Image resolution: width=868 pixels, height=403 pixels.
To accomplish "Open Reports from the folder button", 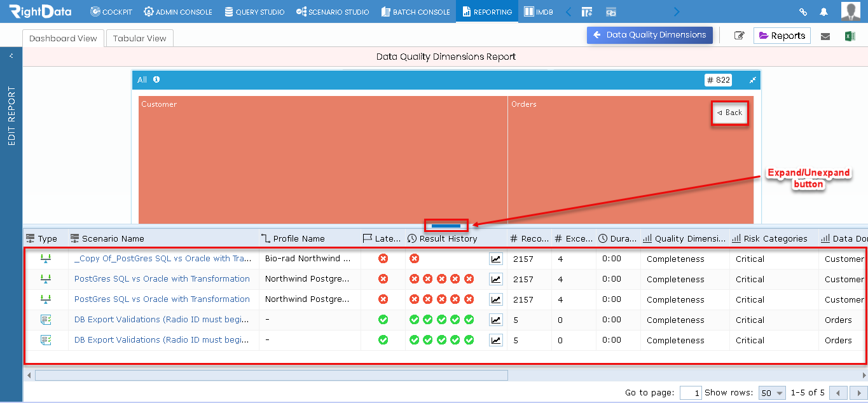I will pos(782,36).
